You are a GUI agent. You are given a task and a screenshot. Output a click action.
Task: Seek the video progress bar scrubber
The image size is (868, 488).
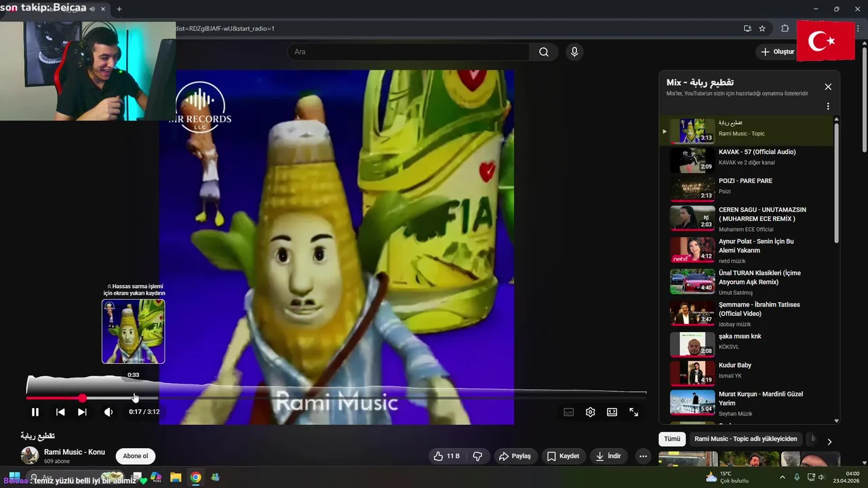point(82,399)
